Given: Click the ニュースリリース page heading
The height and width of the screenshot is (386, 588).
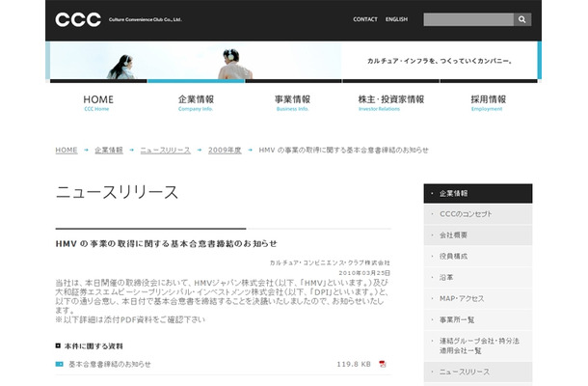Looking at the screenshot, I should pyautogui.click(x=117, y=192).
